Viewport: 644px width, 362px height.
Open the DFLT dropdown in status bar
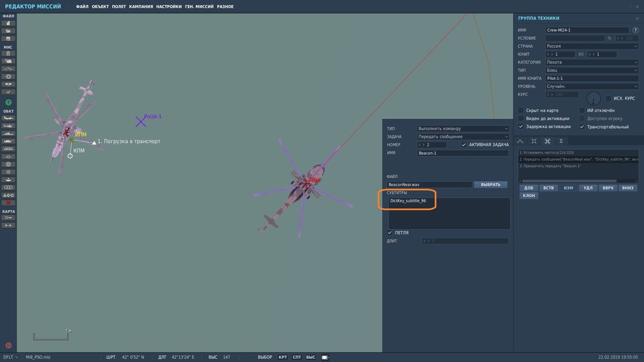11,357
